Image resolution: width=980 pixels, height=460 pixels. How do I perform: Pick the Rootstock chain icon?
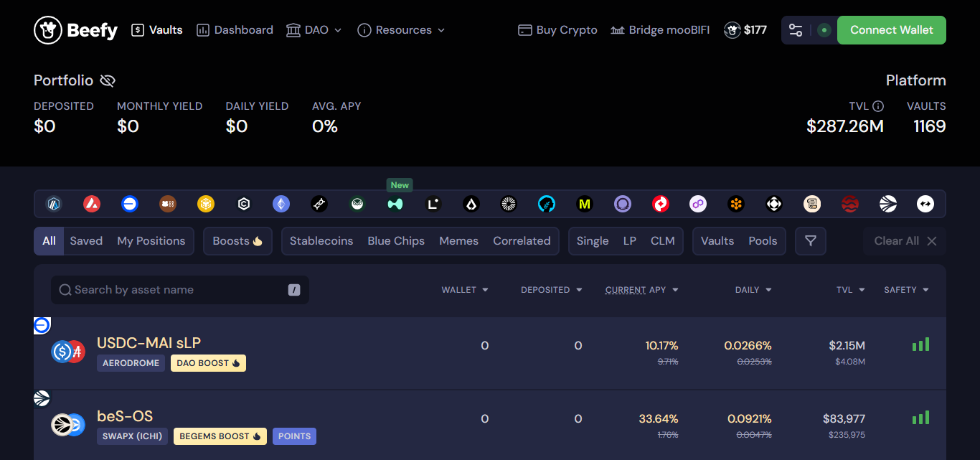(736, 205)
